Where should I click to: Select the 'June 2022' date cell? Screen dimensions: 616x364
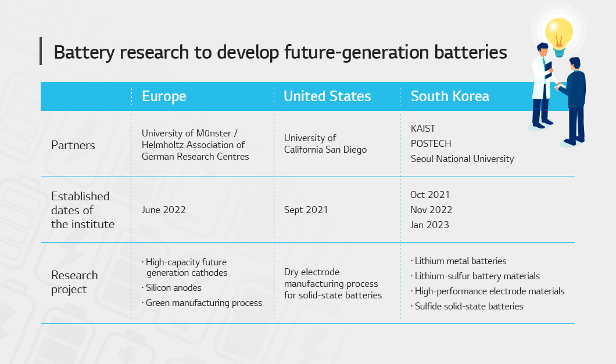(x=163, y=210)
